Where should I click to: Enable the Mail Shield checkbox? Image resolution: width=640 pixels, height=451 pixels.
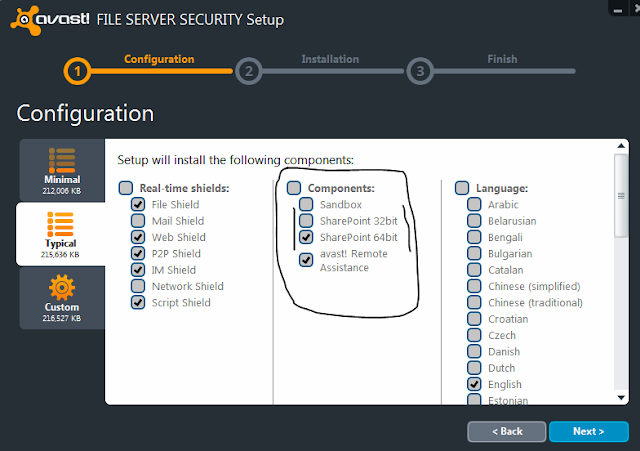point(138,221)
